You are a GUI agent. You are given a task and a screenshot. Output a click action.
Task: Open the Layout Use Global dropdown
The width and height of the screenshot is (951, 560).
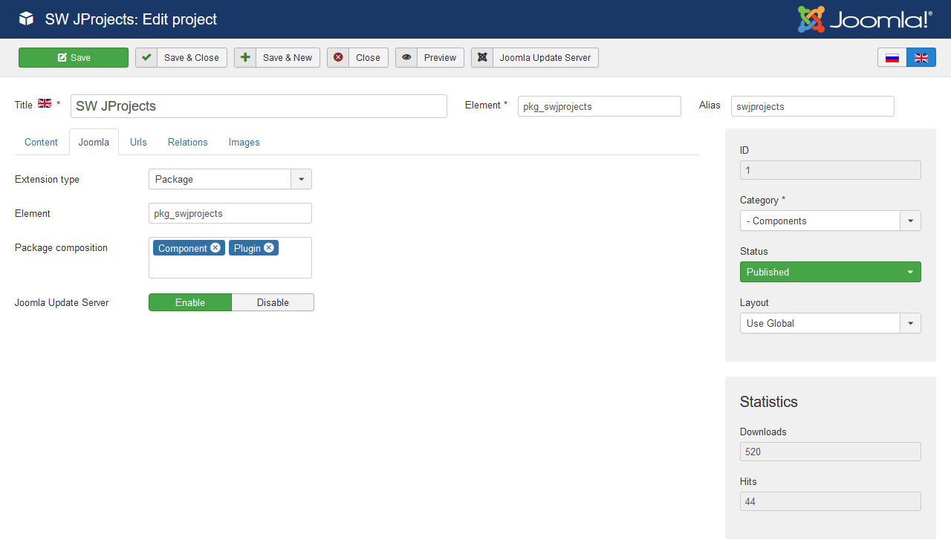831,323
